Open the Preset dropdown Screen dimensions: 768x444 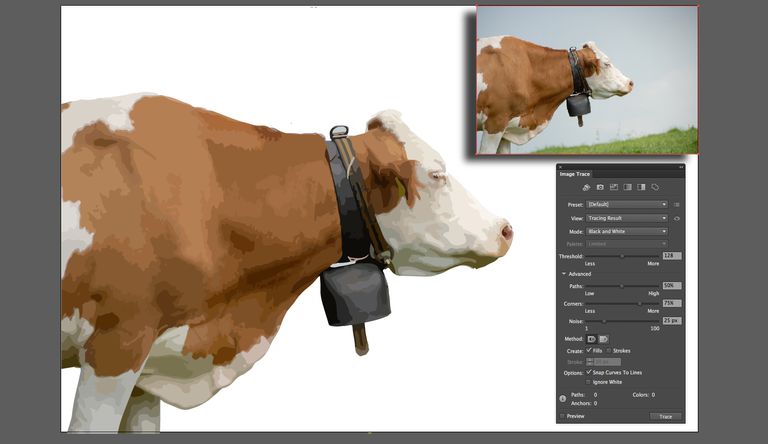pos(627,204)
